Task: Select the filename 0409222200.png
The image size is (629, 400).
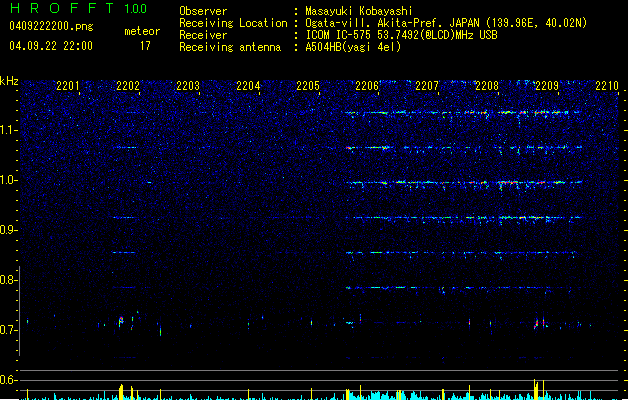Action: click(x=51, y=27)
